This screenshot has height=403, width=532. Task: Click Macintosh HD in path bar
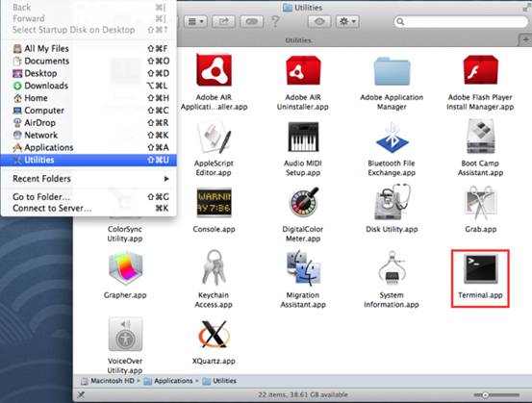tap(108, 381)
